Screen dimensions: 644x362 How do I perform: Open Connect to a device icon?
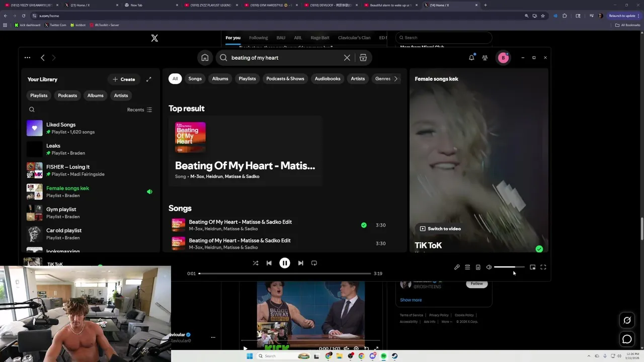478,267
